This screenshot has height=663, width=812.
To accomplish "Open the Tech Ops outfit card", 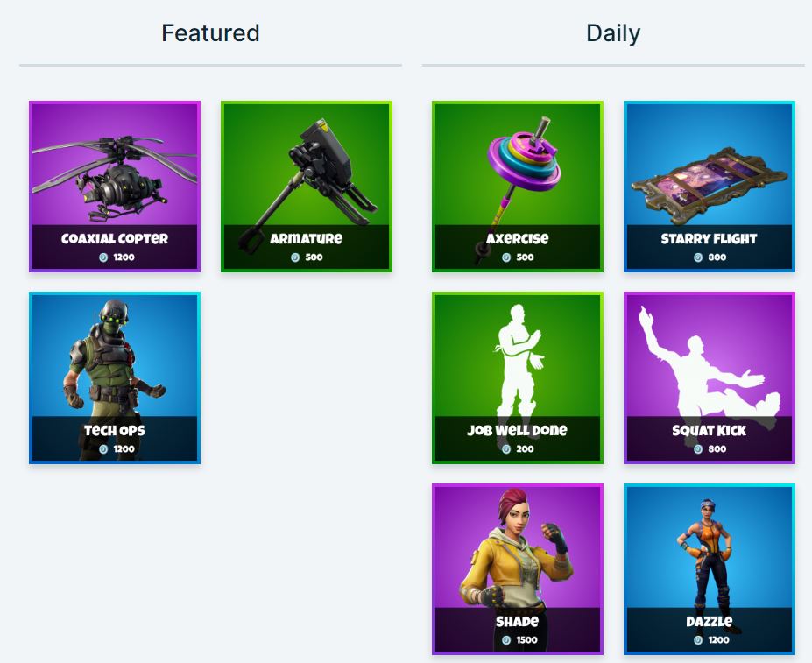I will point(115,378).
